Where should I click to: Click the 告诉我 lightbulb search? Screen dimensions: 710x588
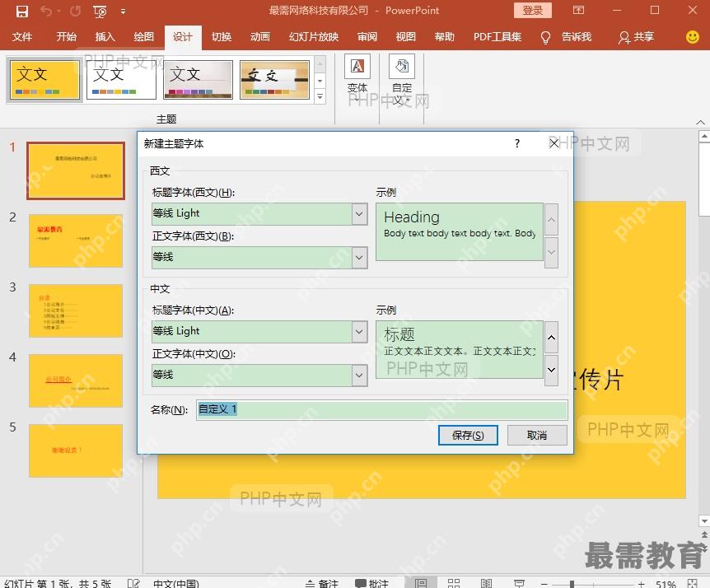click(x=567, y=37)
